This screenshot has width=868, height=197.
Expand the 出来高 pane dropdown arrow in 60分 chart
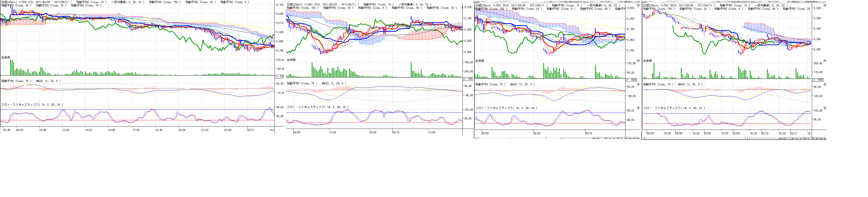point(824,61)
